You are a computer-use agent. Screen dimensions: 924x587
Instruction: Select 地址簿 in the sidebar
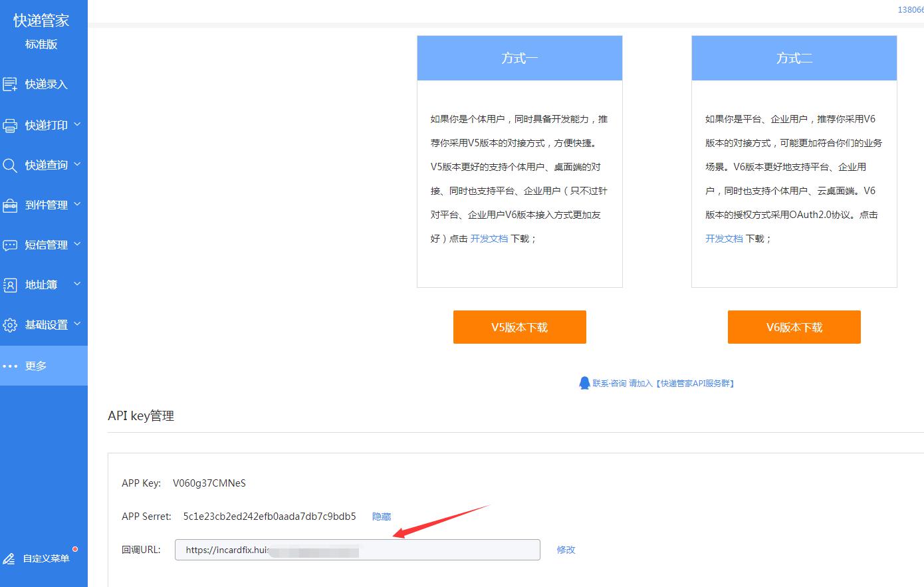tap(41, 285)
